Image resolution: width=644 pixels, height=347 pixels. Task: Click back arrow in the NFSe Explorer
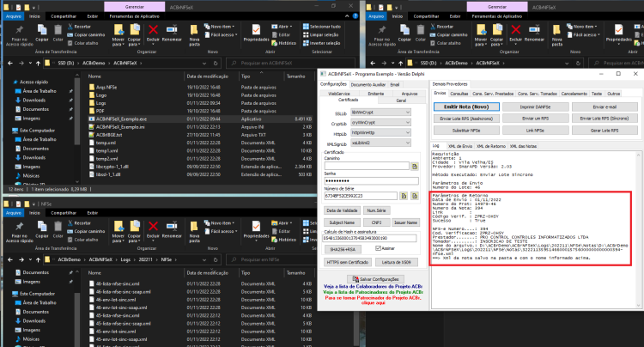tap(10, 259)
